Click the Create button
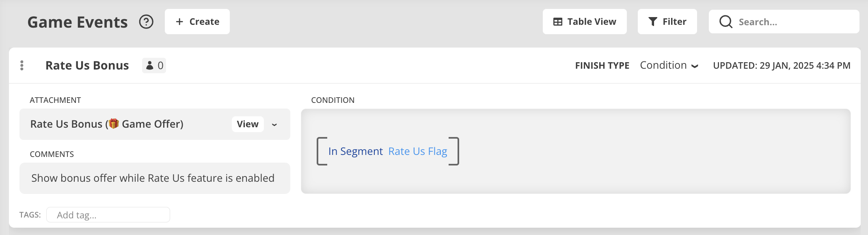The height and width of the screenshot is (235, 868). [x=197, y=22]
